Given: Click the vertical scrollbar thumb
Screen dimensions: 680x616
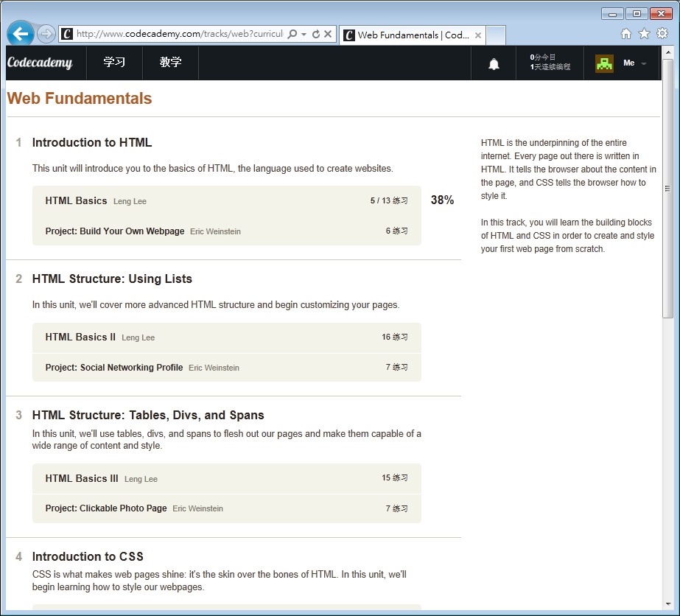Looking at the screenshot, I should coord(667,189).
